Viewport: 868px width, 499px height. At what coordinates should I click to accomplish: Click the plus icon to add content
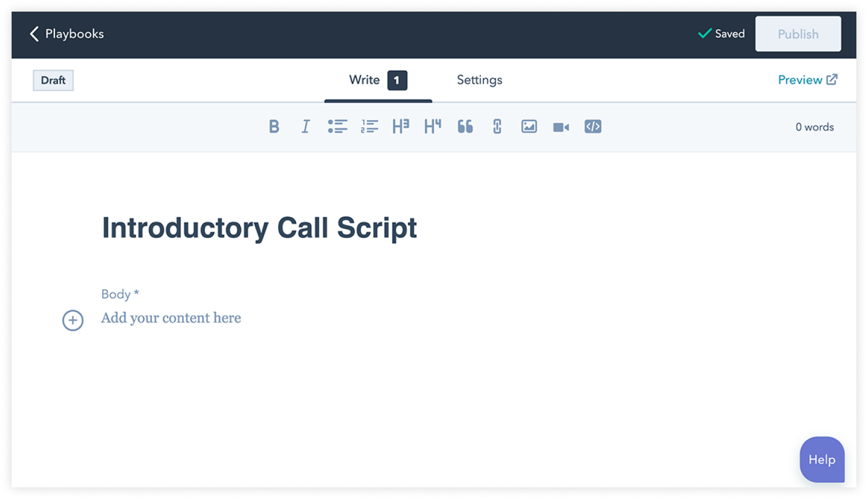[x=73, y=320]
